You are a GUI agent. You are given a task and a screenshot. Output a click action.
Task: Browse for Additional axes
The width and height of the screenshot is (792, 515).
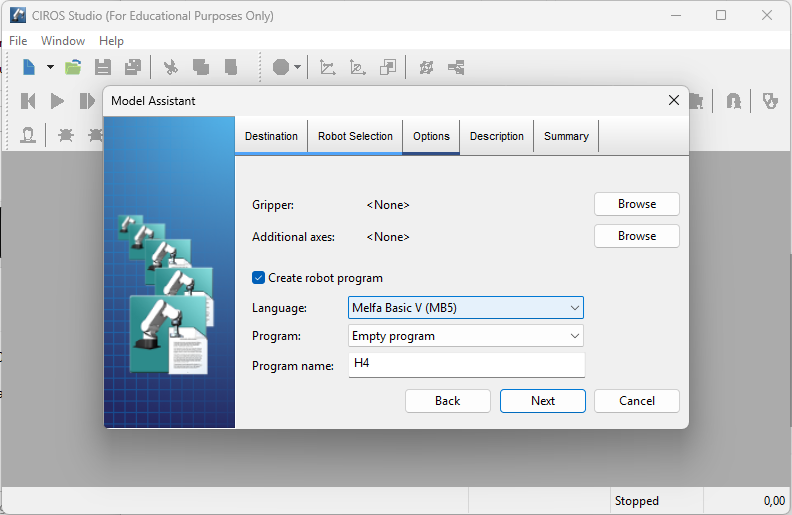coord(637,236)
